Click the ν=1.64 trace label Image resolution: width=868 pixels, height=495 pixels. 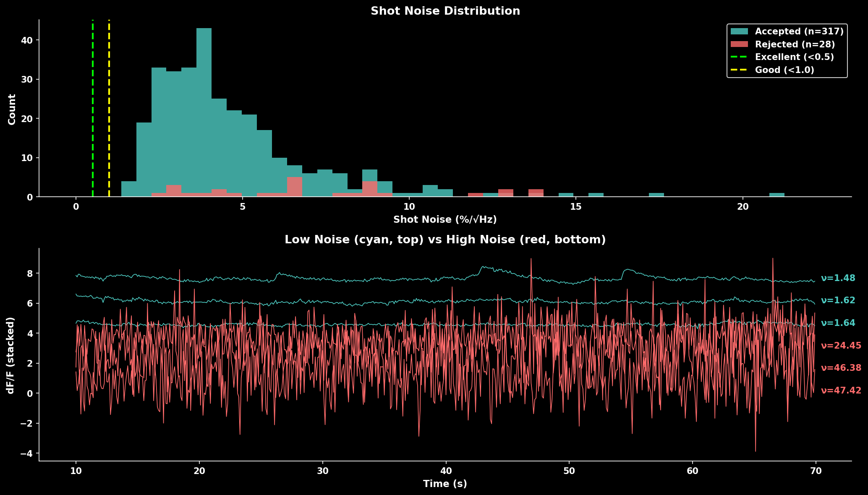(x=838, y=323)
